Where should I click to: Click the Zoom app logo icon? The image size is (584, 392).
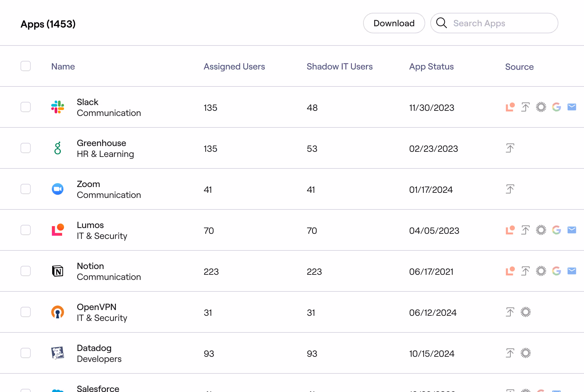pos(58,189)
